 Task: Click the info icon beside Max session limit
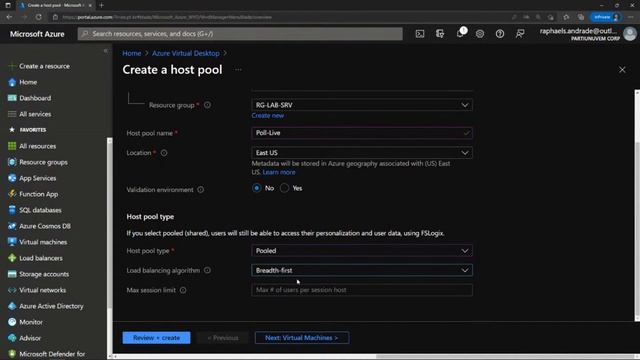pyautogui.click(x=183, y=290)
